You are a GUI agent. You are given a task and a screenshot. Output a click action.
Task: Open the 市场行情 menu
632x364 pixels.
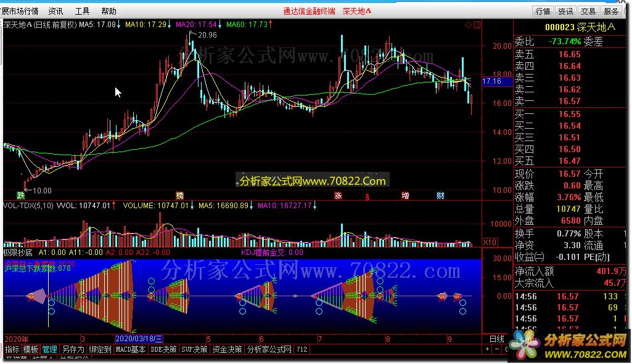point(20,11)
